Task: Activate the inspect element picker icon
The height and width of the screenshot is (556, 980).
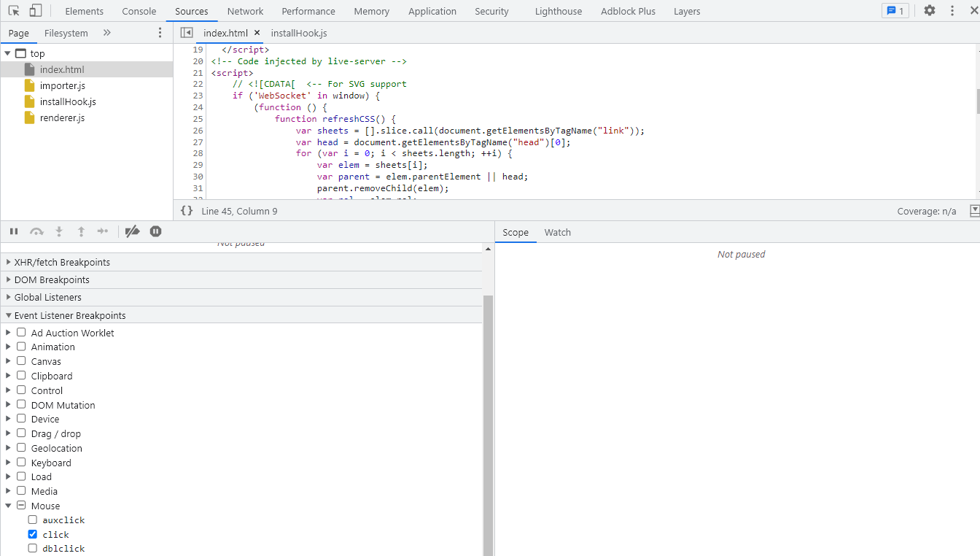Action: coord(13,11)
